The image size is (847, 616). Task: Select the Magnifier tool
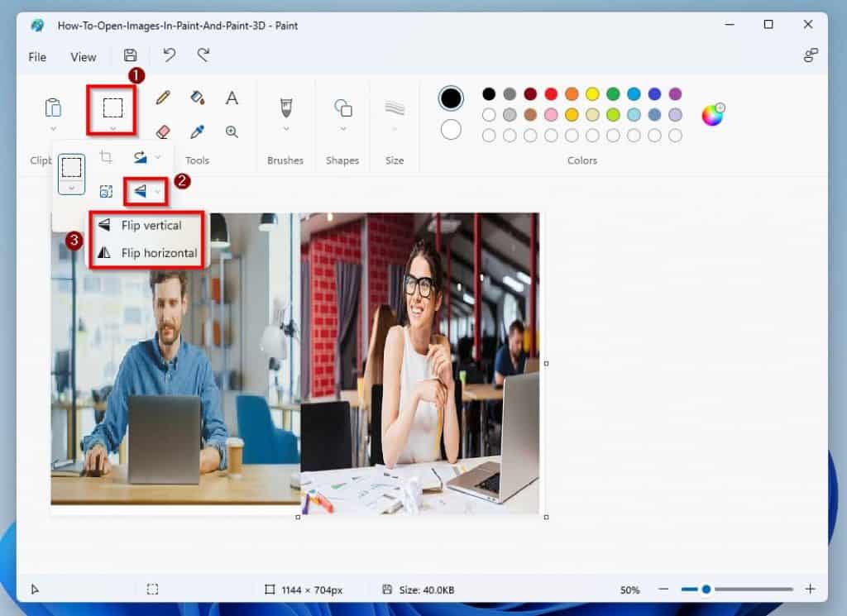[232, 131]
